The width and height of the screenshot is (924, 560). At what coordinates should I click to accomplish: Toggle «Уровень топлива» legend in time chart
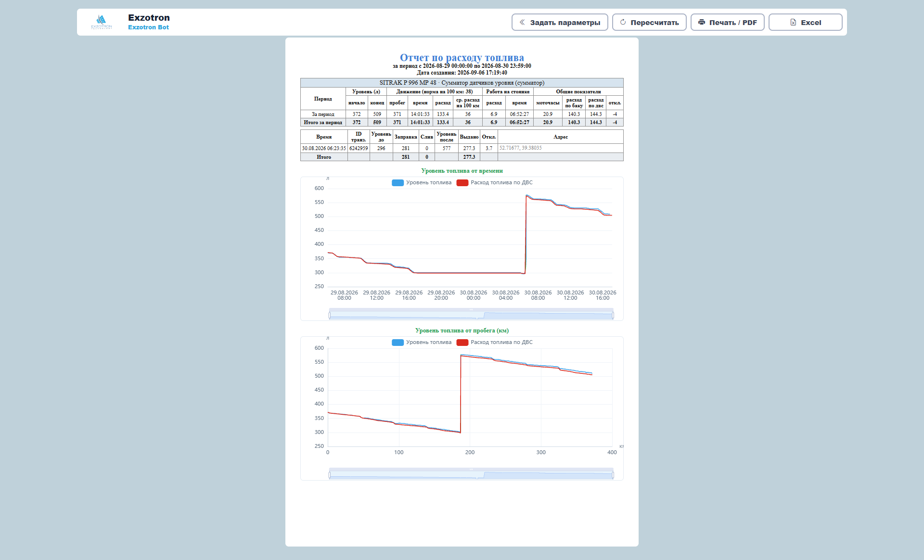[x=422, y=183]
